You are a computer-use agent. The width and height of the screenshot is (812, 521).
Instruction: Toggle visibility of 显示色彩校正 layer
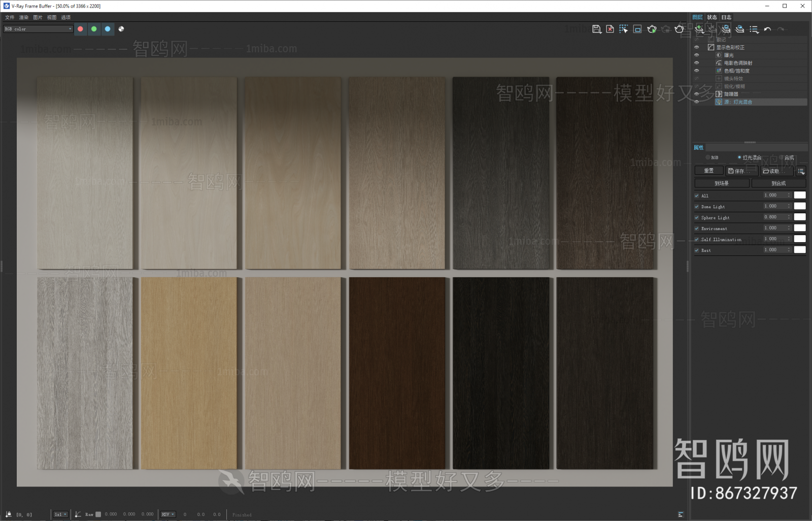click(697, 47)
